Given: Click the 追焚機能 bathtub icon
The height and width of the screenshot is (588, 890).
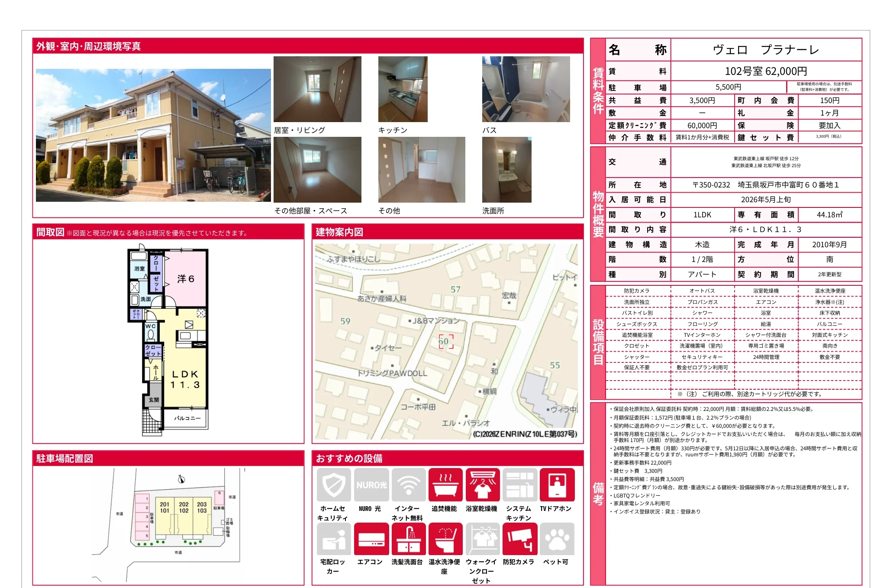Looking at the screenshot, I should 445,485.
